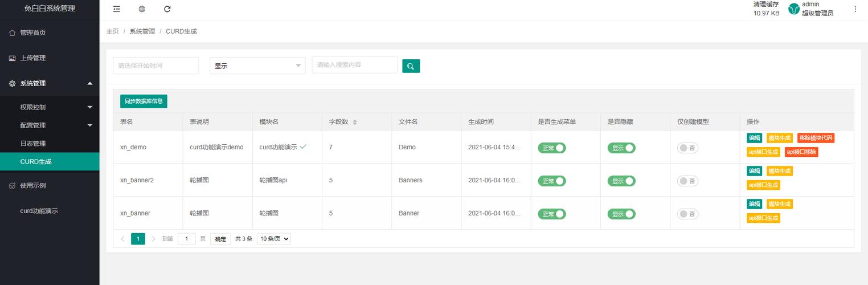This screenshot has width=868, height=285.
Task: Click the refresh page icon
Action: click(x=167, y=9)
